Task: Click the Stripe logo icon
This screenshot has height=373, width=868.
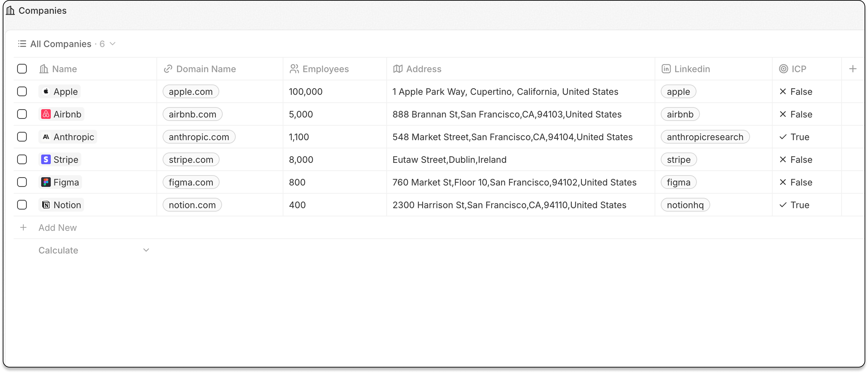Action: point(46,160)
